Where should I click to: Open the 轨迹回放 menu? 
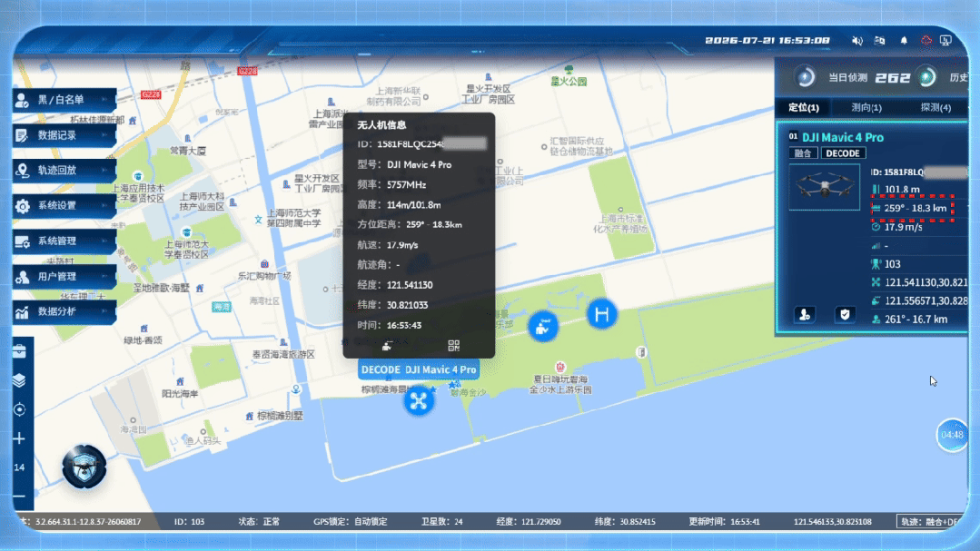[x=64, y=170]
